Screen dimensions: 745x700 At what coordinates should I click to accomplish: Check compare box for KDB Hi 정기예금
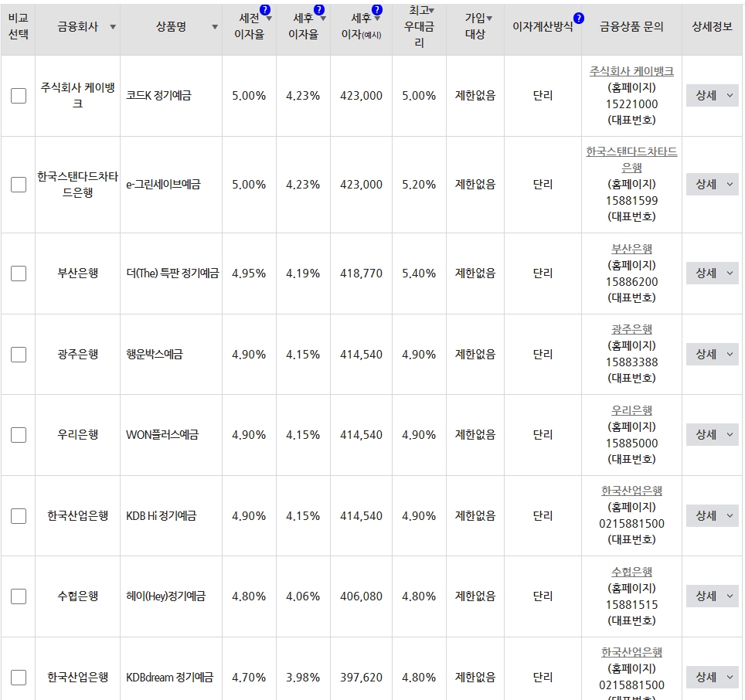(19, 516)
